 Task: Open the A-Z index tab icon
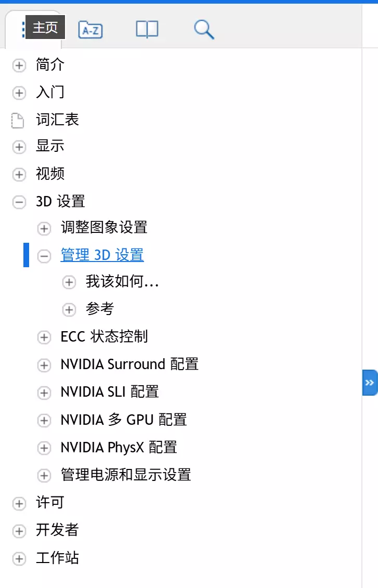90,30
